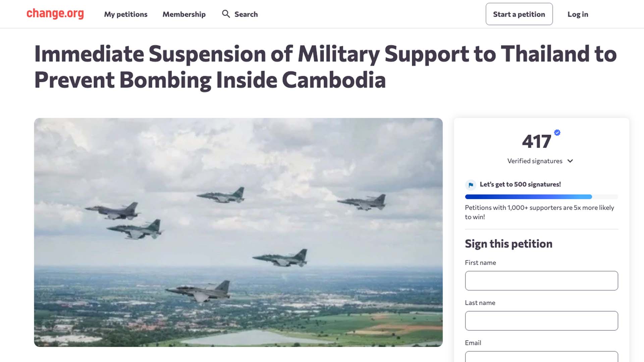Open the Membership menu item
Image resolution: width=644 pixels, height=362 pixels.
pos(184,14)
